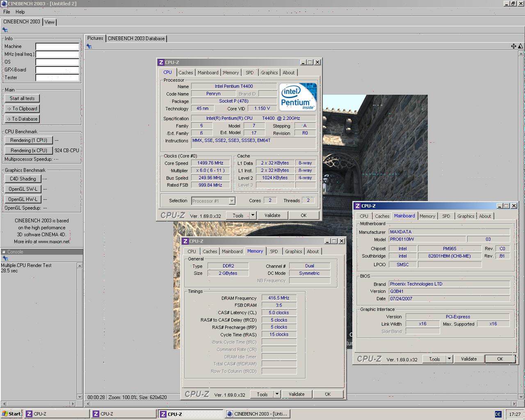
Task: Open the Caches tab in CPU window
Action: pyautogui.click(x=186, y=73)
